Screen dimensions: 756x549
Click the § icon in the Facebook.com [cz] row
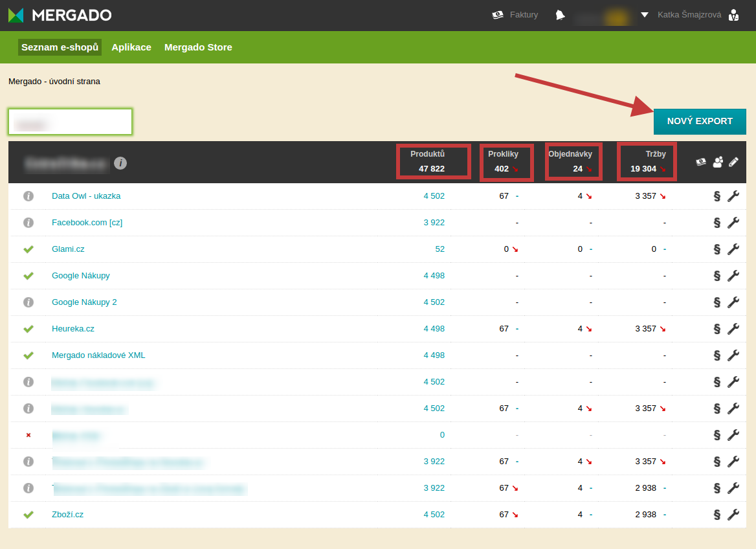717,223
